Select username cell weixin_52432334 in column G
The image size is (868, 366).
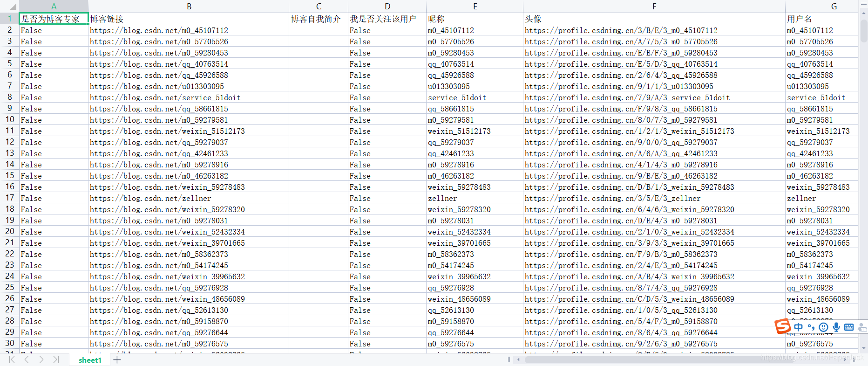[822, 232]
